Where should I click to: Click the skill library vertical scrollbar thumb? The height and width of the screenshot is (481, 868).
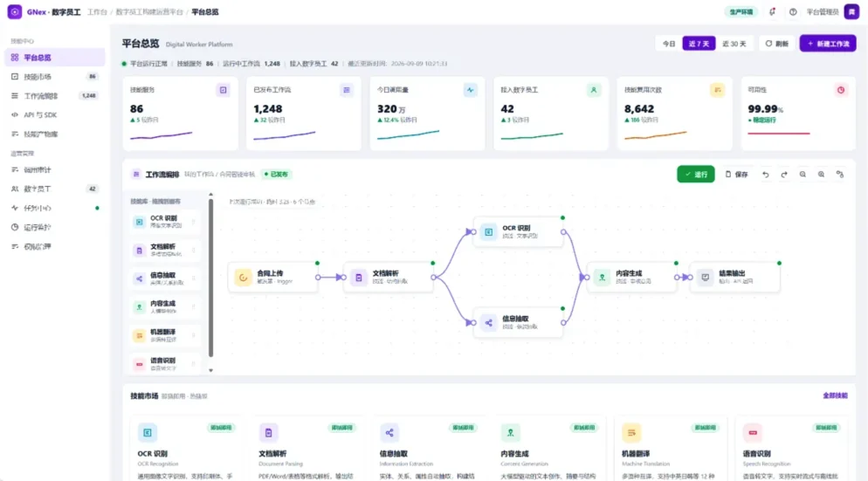point(210,278)
